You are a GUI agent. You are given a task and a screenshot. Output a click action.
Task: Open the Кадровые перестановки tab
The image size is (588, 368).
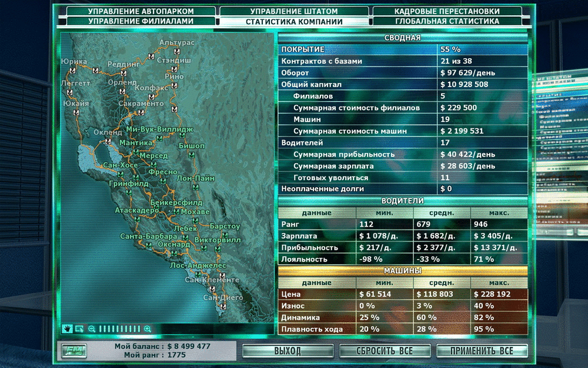click(x=447, y=11)
